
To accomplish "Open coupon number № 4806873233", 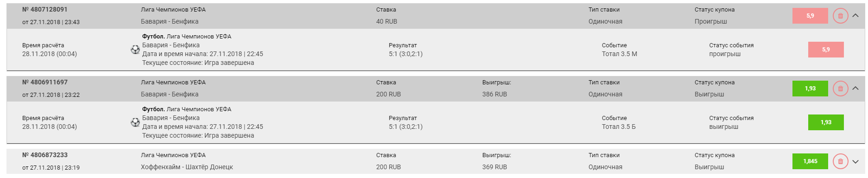I will 45,155.
